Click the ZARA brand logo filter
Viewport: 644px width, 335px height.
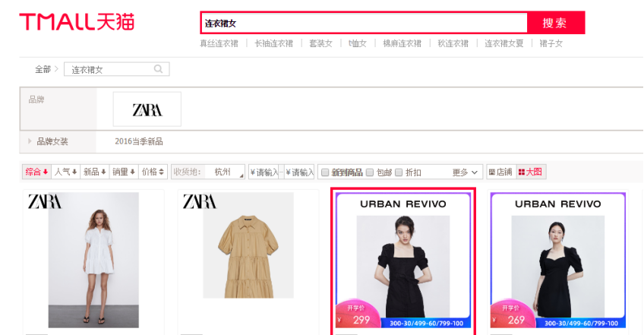[x=147, y=109]
